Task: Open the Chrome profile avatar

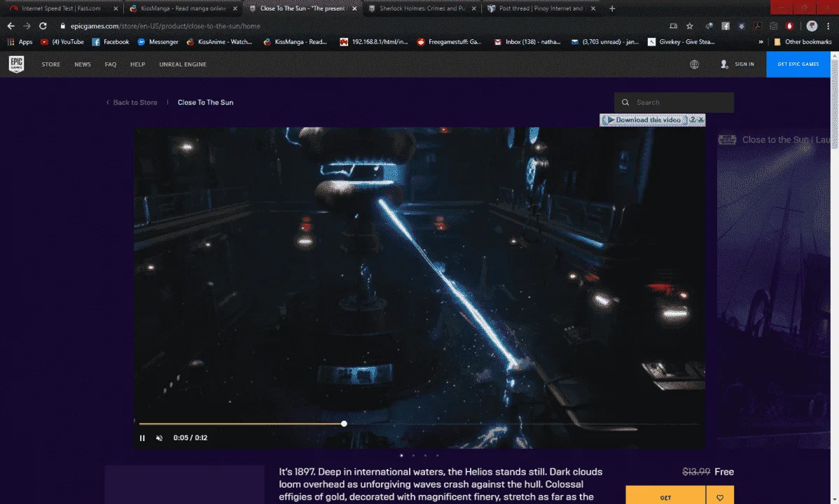Action: [812, 26]
